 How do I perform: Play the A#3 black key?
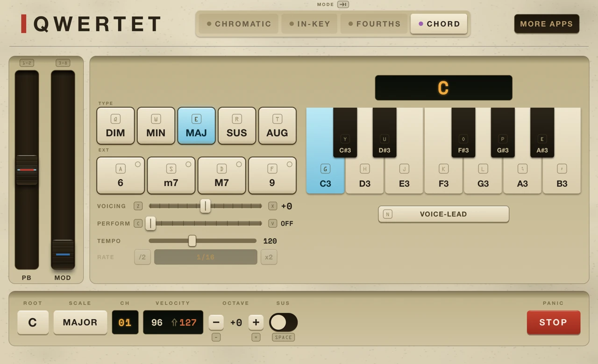coord(542,133)
